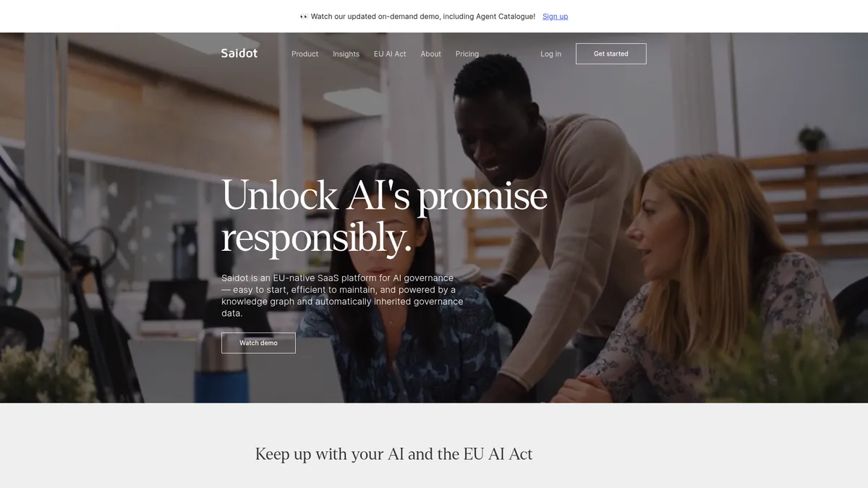This screenshot has width=868, height=488.
Task: Click the Get started button
Action: (611, 53)
